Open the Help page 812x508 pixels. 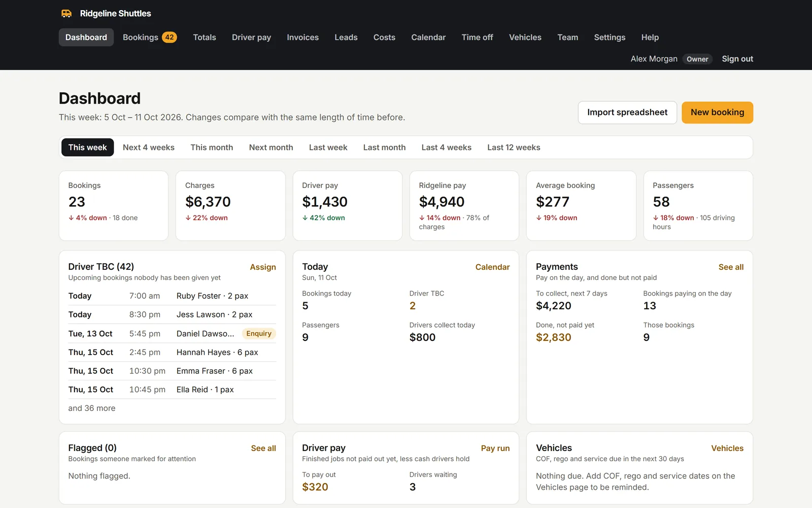[x=650, y=38]
